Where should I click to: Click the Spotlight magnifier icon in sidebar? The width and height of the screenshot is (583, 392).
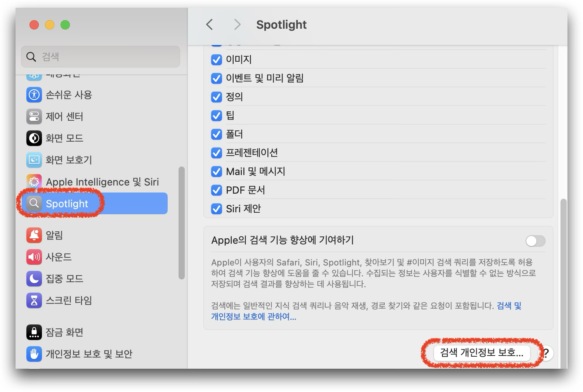(34, 203)
